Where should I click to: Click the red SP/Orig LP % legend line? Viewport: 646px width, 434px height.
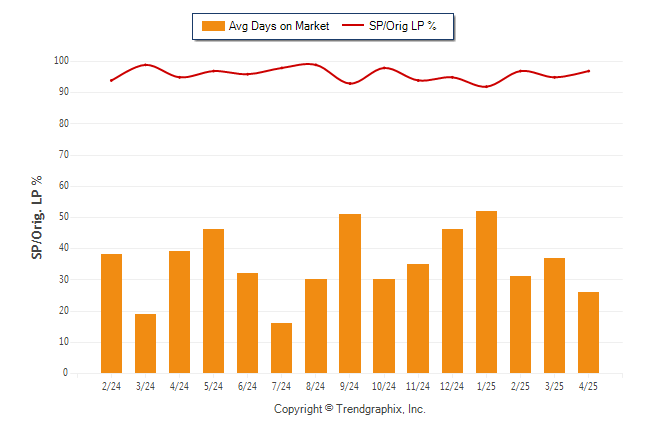[353, 26]
